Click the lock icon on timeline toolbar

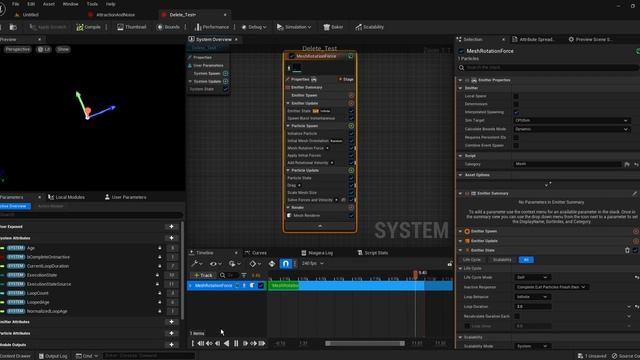(449, 264)
